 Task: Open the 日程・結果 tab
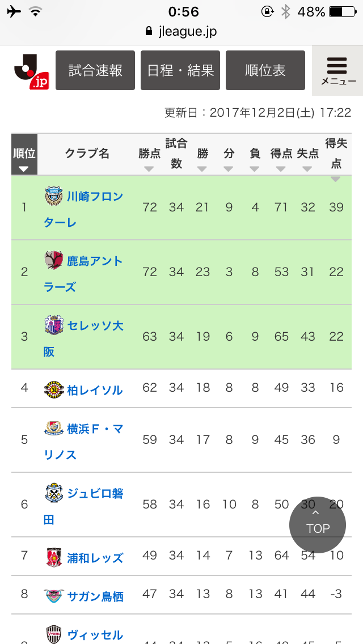coord(180,70)
